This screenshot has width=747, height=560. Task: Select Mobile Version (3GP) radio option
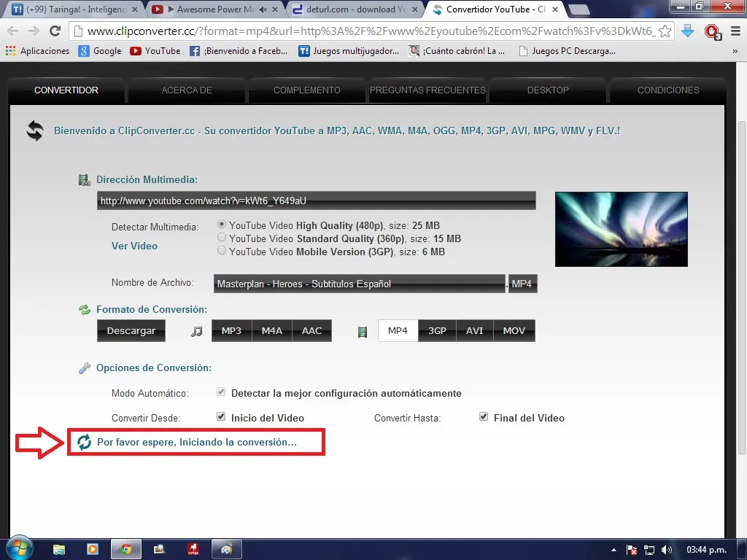[222, 250]
